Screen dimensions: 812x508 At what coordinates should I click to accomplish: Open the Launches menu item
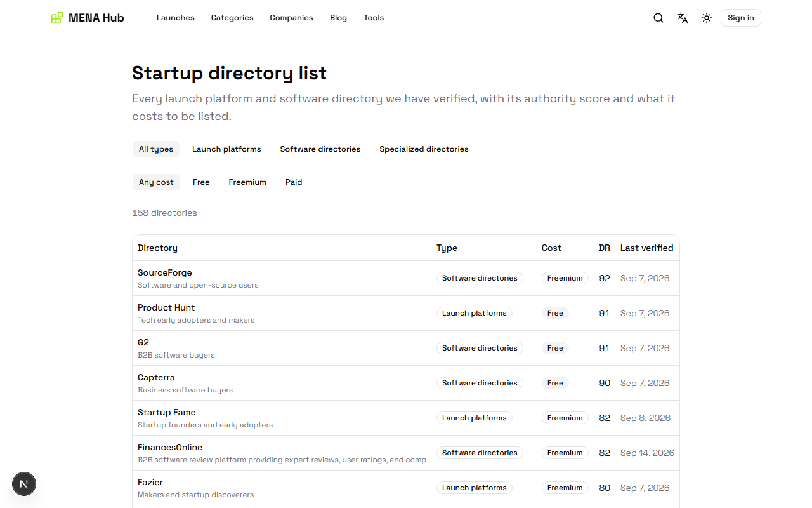click(176, 18)
